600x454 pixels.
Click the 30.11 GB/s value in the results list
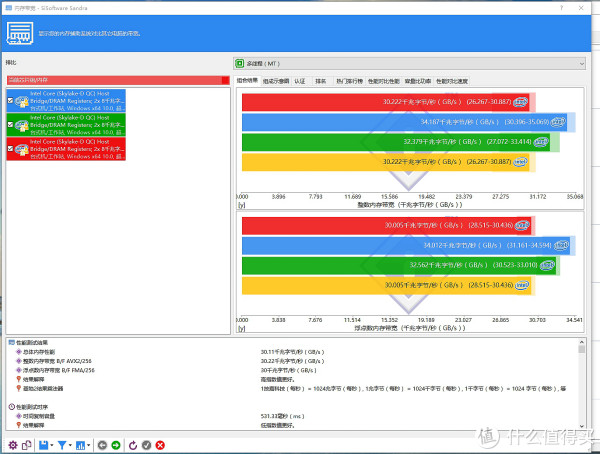point(293,352)
